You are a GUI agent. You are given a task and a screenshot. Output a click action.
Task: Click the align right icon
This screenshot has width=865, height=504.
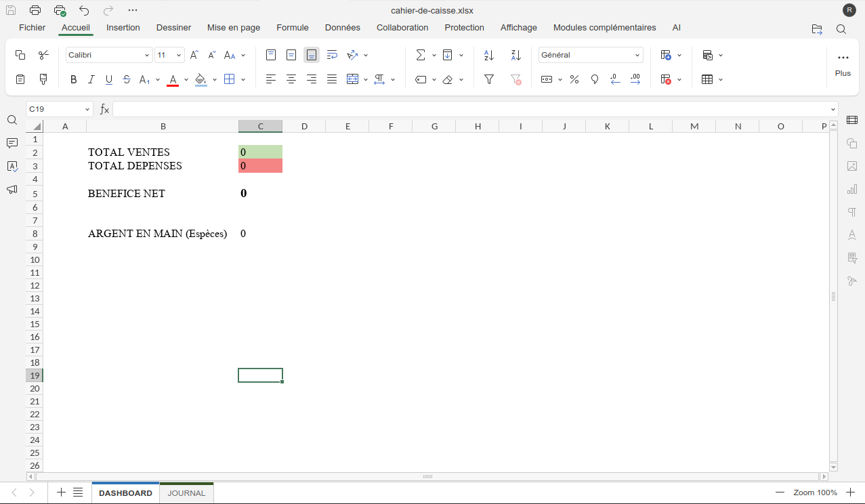tap(312, 79)
